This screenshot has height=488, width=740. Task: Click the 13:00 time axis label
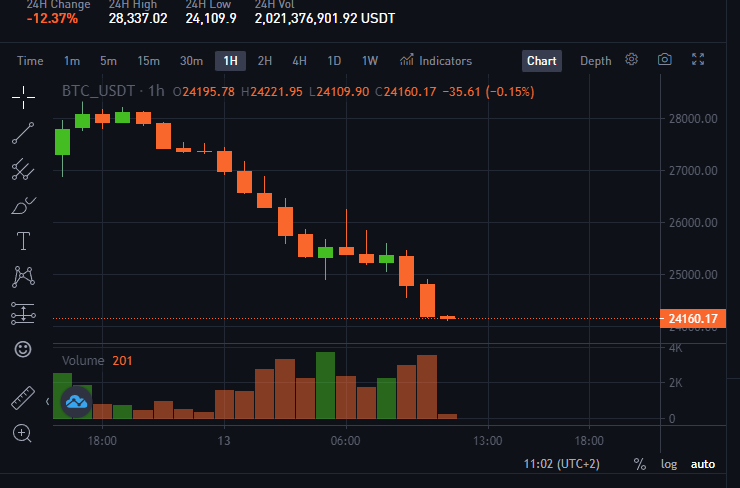pos(488,441)
